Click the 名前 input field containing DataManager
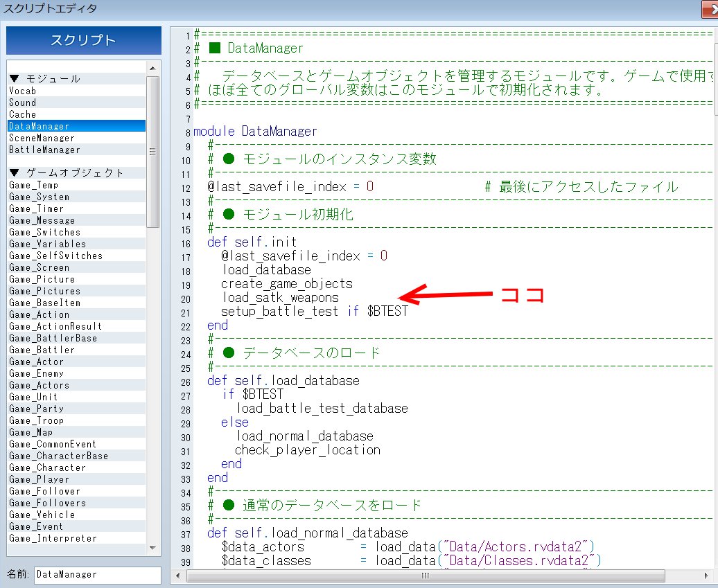The height and width of the screenshot is (588, 718). pos(97,574)
